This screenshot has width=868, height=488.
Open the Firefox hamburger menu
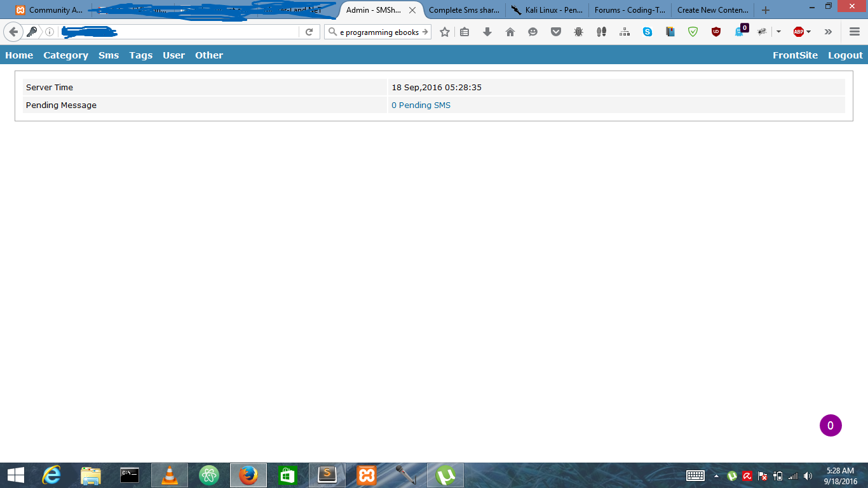tap(855, 32)
